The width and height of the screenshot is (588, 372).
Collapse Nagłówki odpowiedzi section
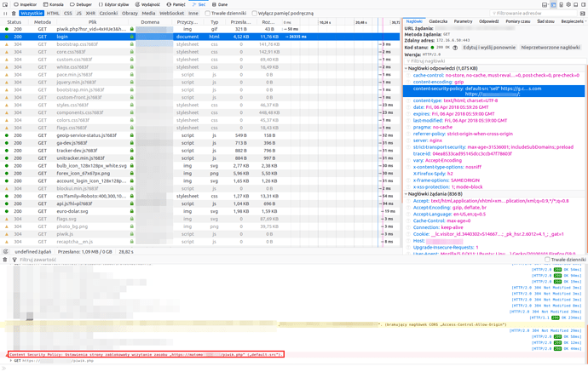[x=406, y=69]
